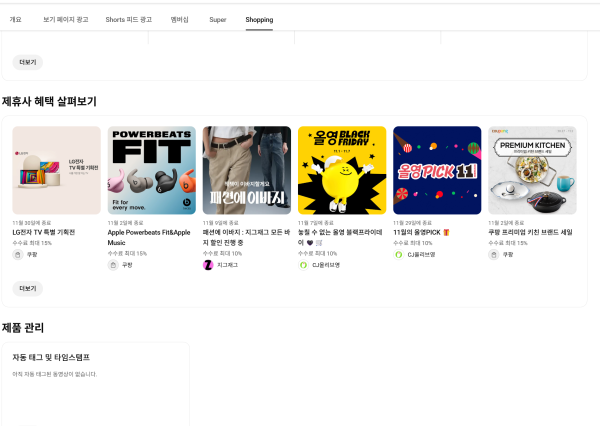Click CJ Olive Young icon under Black Friday promotion

tap(303, 264)
